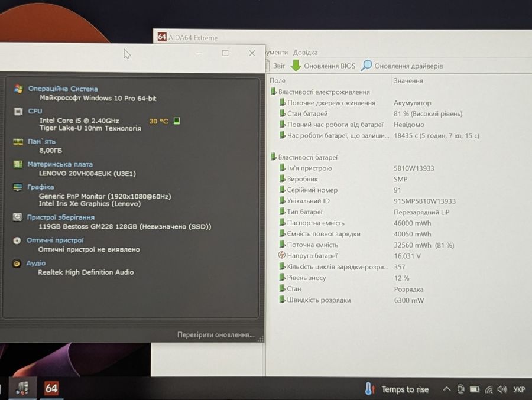Click CPU temperature 30 °C reading
The image size is (532, 400).
(158, 121)
